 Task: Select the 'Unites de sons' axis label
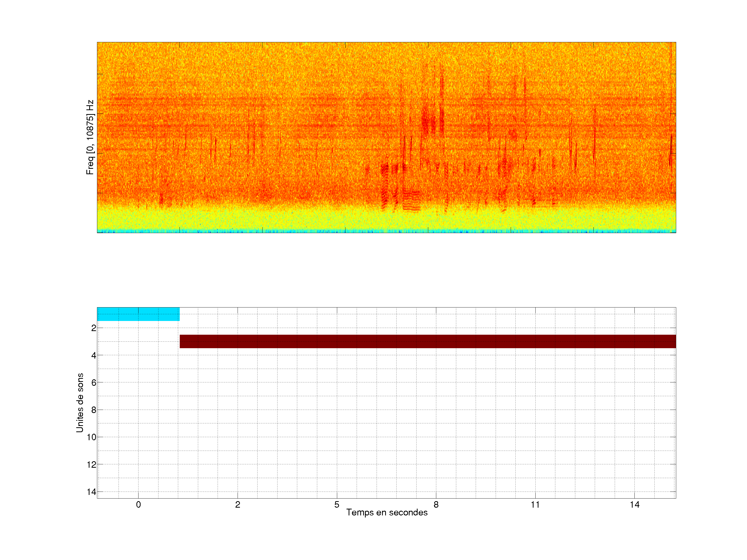click(80, 402)
